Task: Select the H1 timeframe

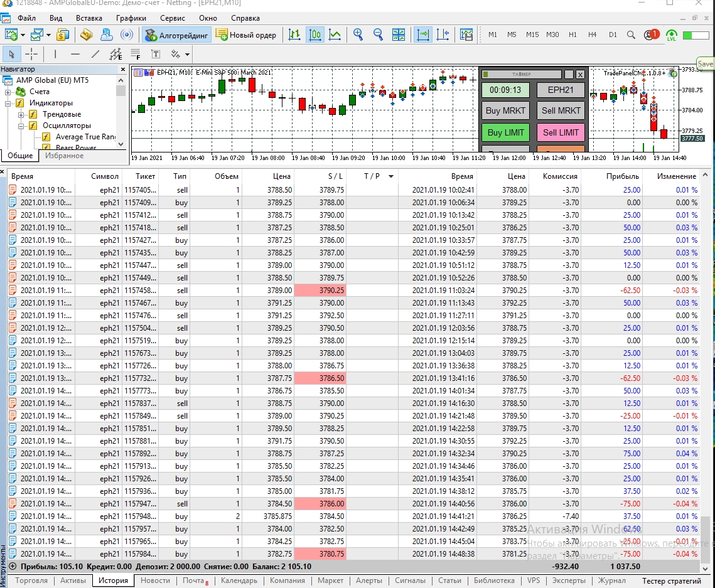Action: [573, 35]
